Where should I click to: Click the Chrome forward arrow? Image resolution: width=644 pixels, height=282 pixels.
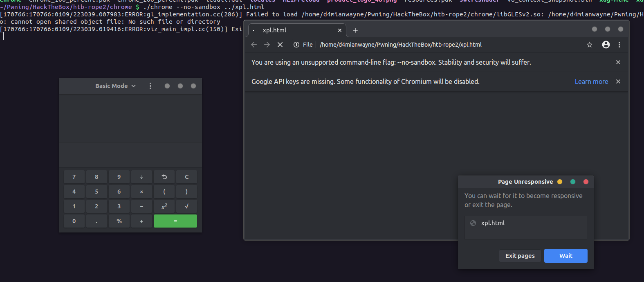pos(267,45)
